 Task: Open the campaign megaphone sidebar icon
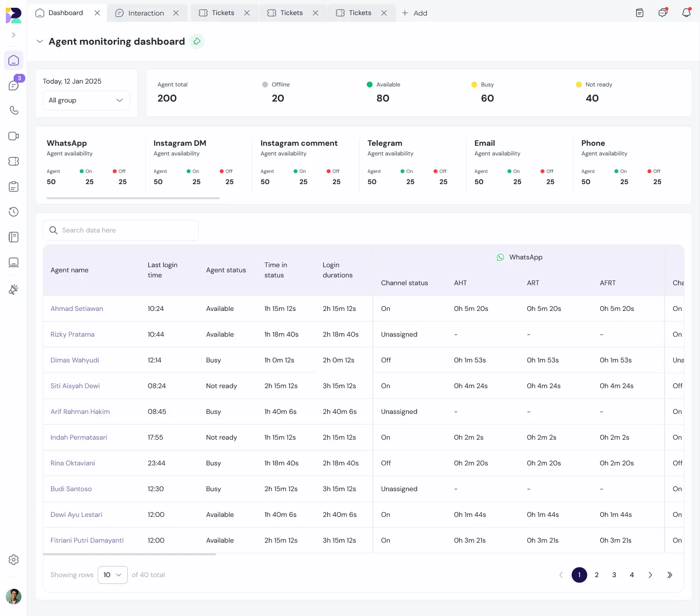[x=14, y=290]
